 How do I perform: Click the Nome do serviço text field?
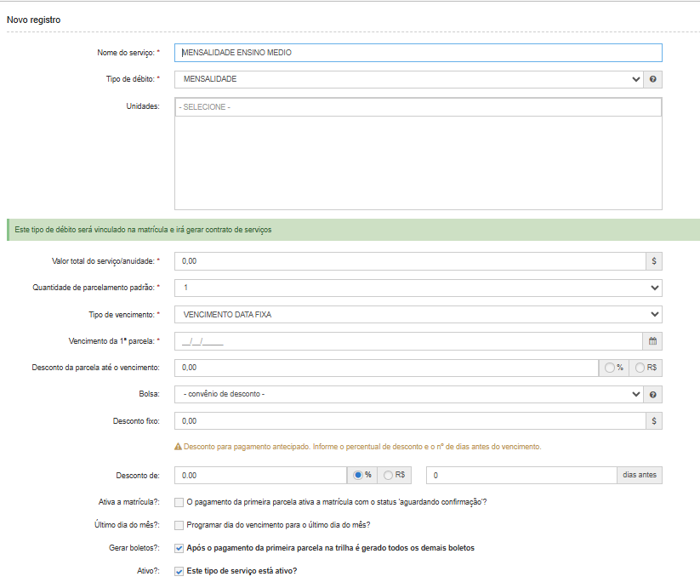(x=418, y=53)
